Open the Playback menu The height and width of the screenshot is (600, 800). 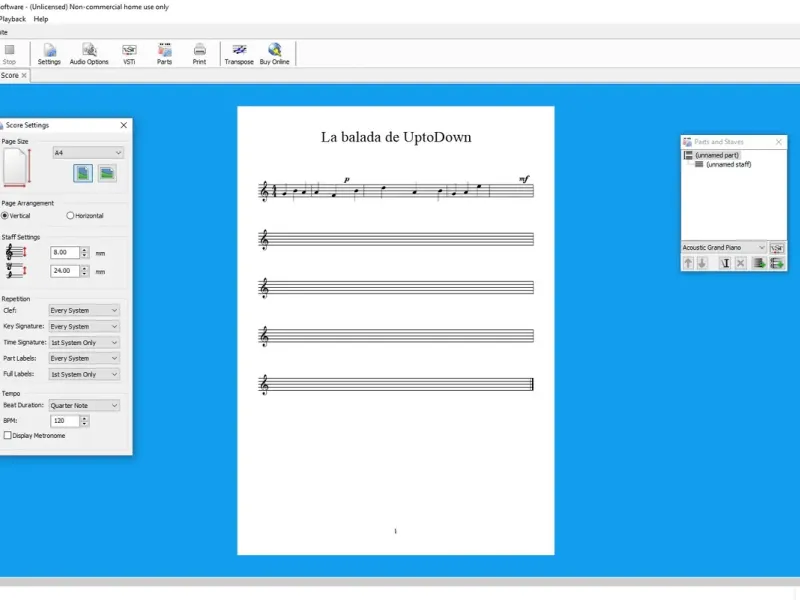pos(13,19)
